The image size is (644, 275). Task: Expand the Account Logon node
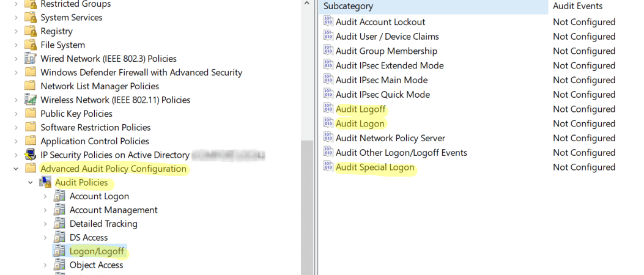point(45,196)
